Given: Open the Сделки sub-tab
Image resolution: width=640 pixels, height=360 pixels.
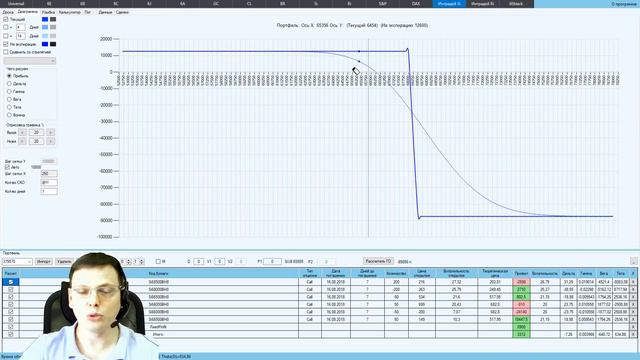Looking at the screenshot, I should pos(122,12).
